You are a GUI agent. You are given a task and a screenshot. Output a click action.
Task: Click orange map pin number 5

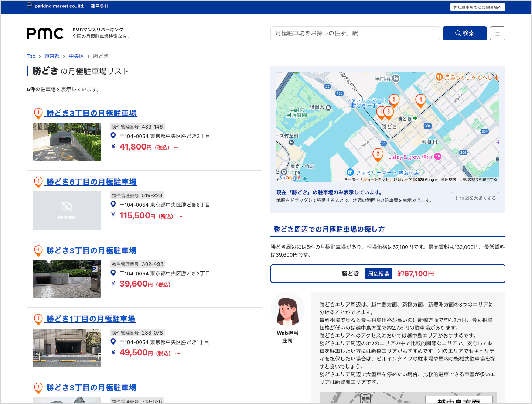[394, 100]
